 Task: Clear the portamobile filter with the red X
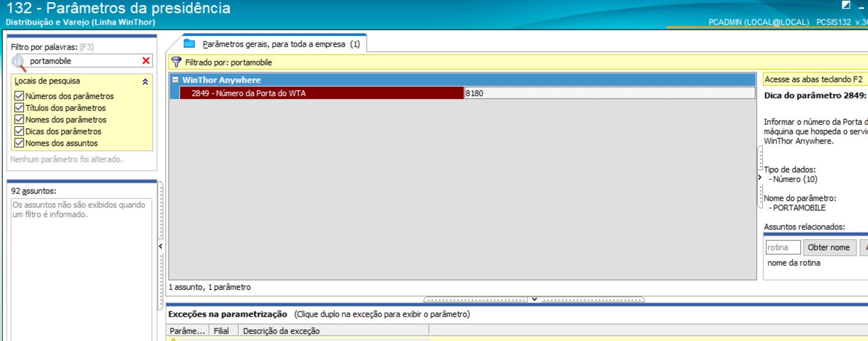point(146,61)
